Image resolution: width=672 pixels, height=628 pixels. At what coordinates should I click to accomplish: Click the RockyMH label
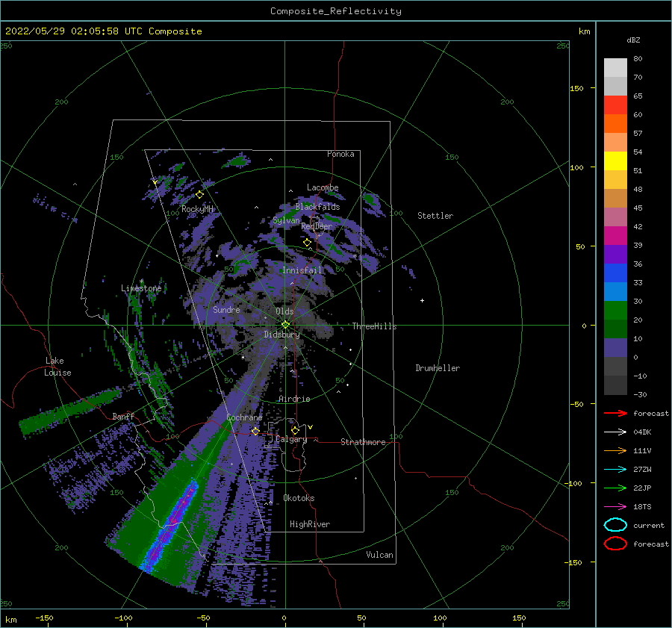click(x=198, y=209)
